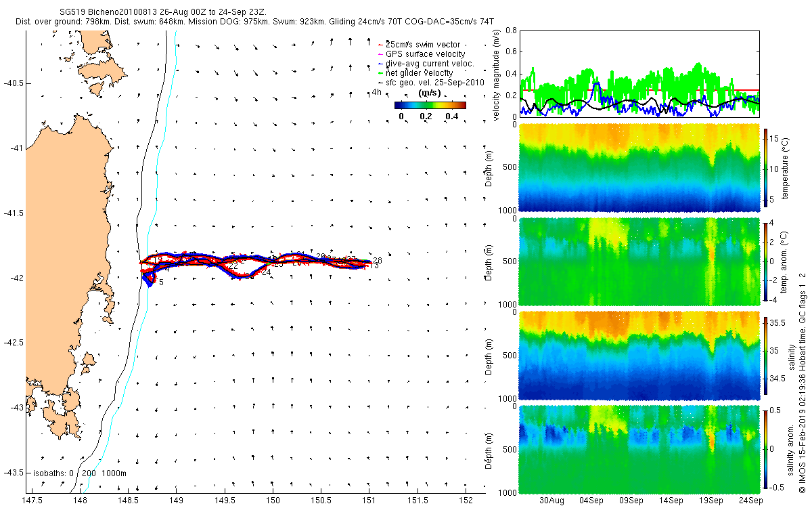Click the '(m/s)' colorbar unit label
812x508 pixels.
coord(430,93)
